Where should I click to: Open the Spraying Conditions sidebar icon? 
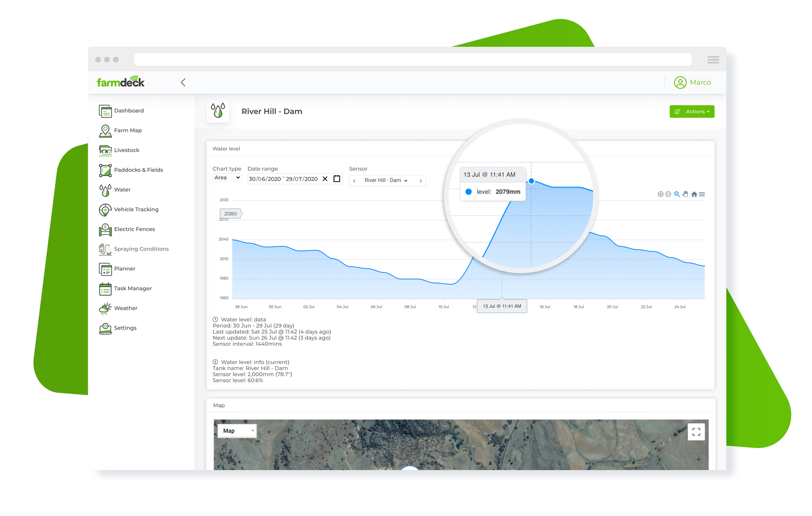point(105,249)
